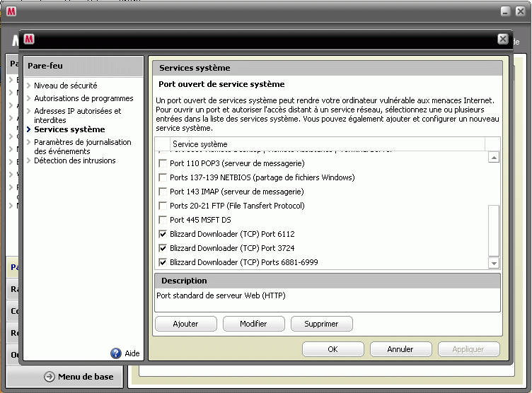Click the blue Aide help icon
Image resolution: width=532 pixels, height=393 pixels.
(116, 353)
